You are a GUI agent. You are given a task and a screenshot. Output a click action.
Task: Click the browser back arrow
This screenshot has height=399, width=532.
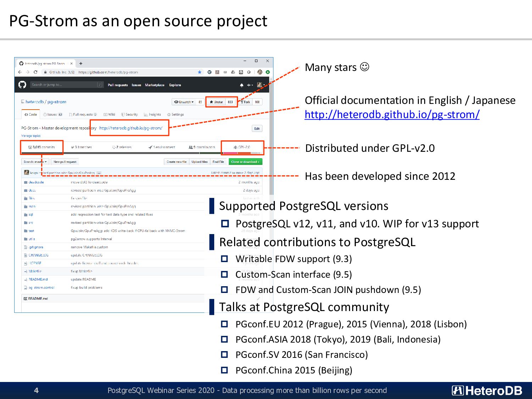(x=20, y=72)
